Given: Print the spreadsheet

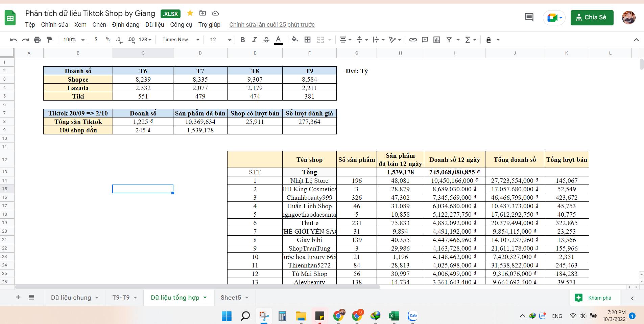Looking at the screenshot, I should click(37, 40).
